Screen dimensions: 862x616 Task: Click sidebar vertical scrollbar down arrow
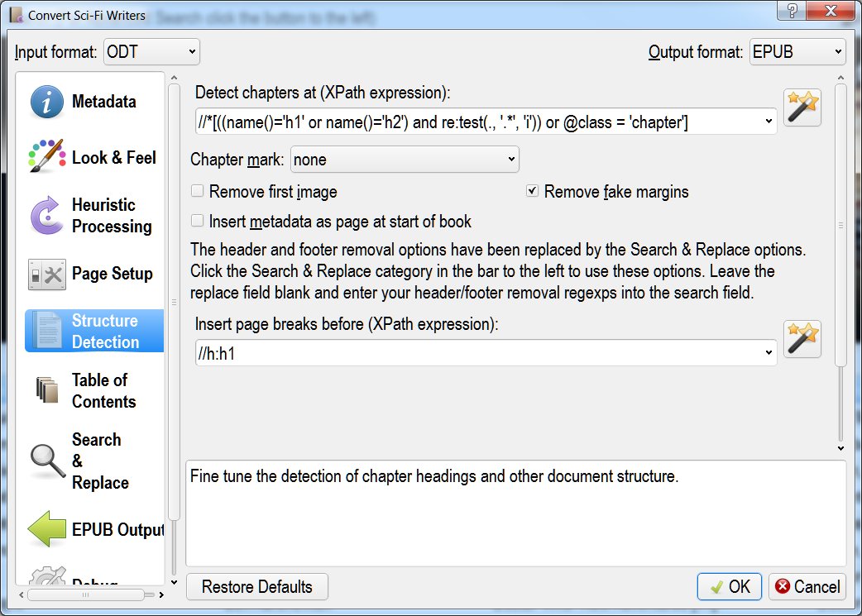(175, 582)
